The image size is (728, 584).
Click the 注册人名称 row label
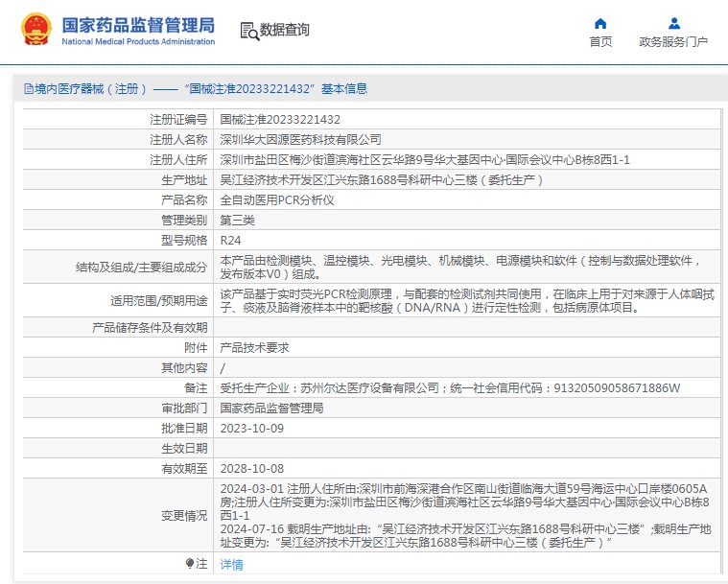click(x=178, y=140)
